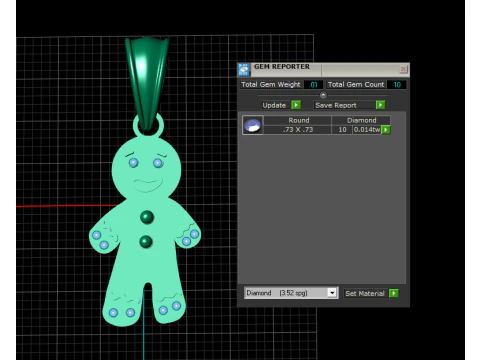This screenshot has height=360, width=480.
Task: Click the green arrow beside Set Material
Action: pyautogui.click(x=394, y=293)
